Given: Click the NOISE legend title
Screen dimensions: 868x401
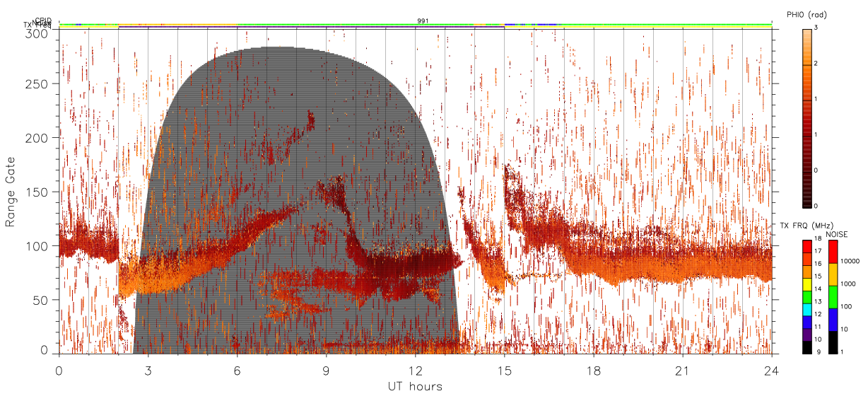Looking at the screenshot, I should coord(836,233).
